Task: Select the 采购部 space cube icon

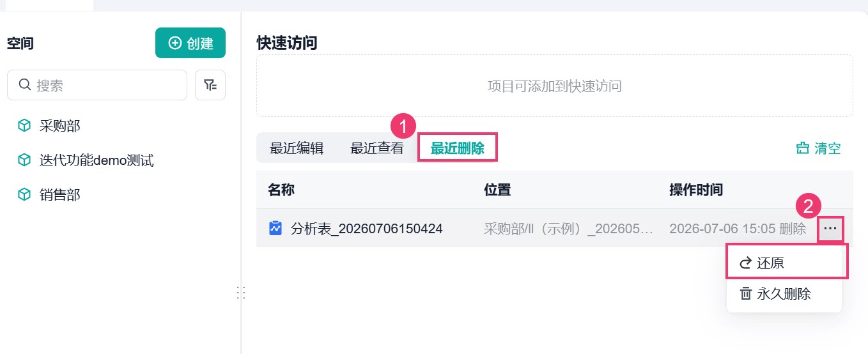Action: tap(24, 126)
